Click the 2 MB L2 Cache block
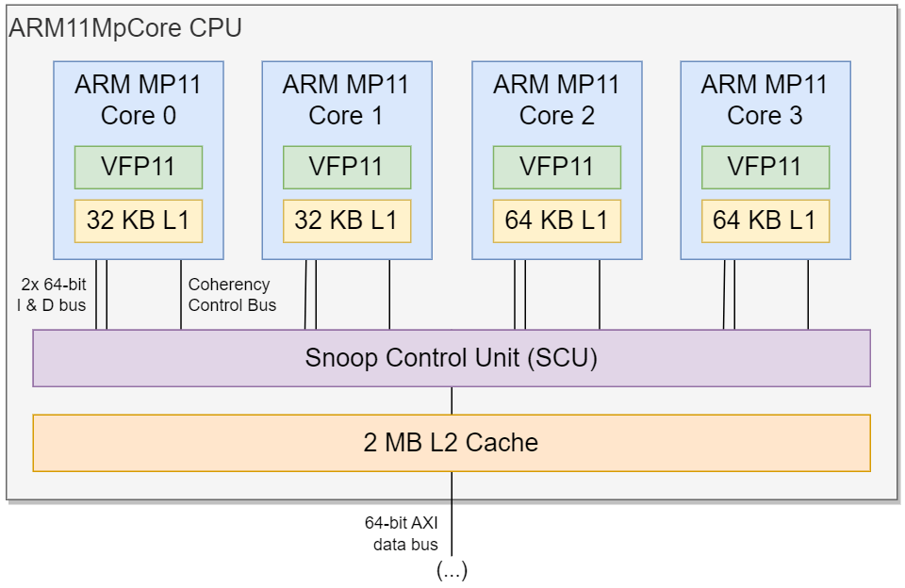The width and height of the screenshot is (905, 588). point(452,443)
